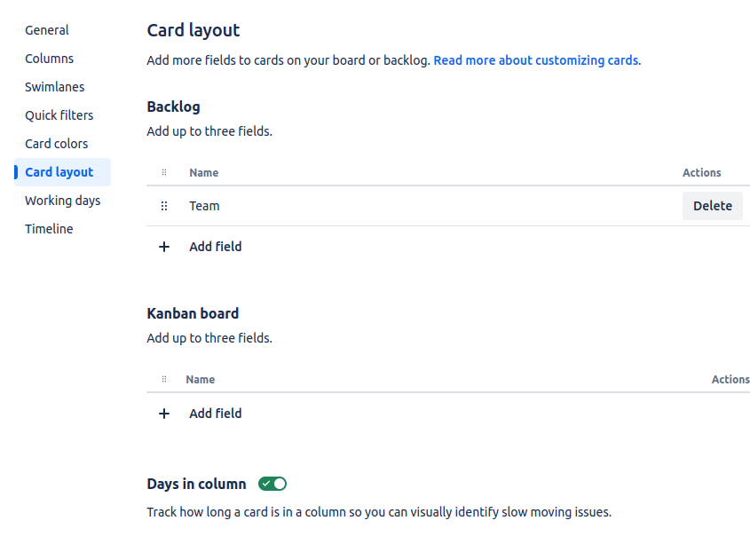Open Card colors settings
This screenshot has height=560, width=750.
pyautogui.click(x=57, y=144)
